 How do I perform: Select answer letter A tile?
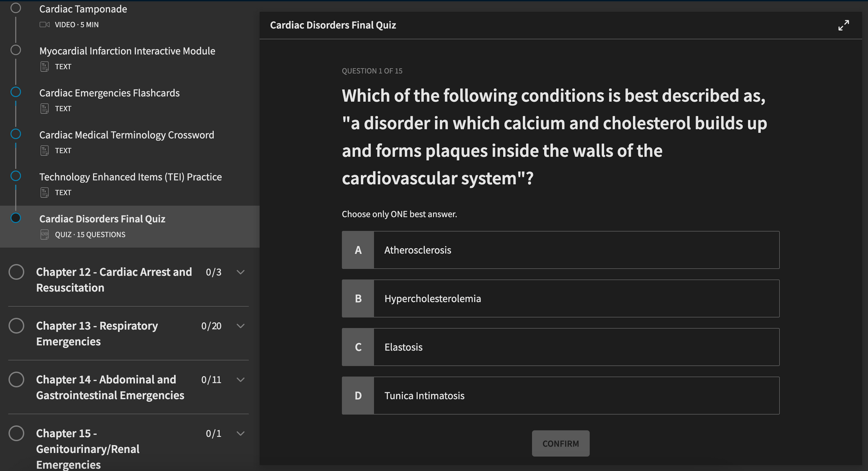click(358, 250)
